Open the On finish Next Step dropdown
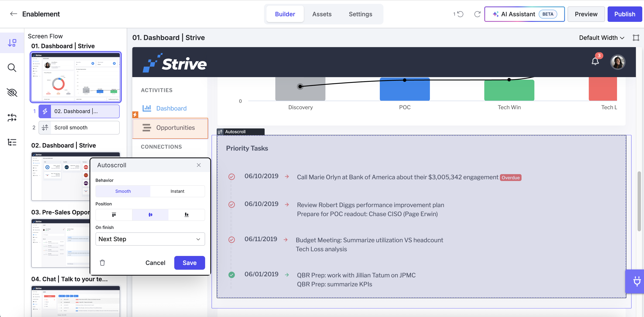Image resolution: width=644 pixels, height=317 pixels. pyautogui.click(x=150, y=239)
